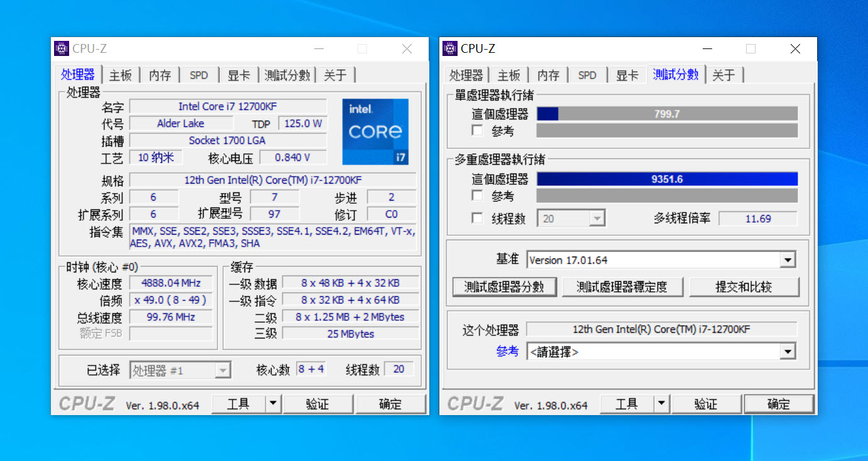Open the 处理器 #1 selector dropdown
Viewport: 868px width, 461px height.
224,370
